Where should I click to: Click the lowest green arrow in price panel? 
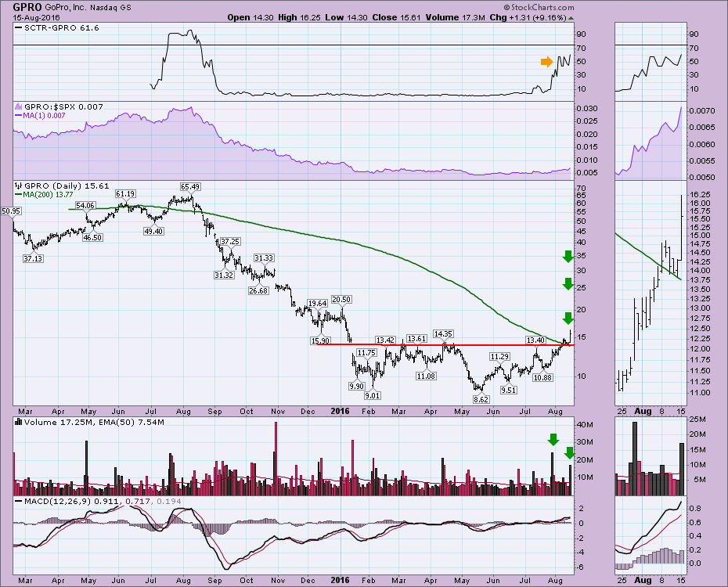pyautogui.click(x=568, y=317)
